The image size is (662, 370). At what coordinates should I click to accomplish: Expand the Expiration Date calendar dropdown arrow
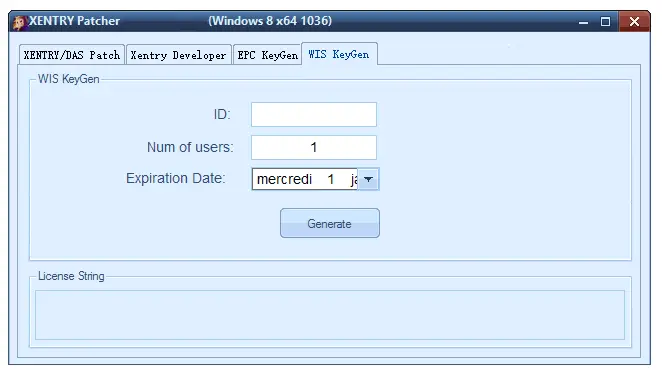[x=368, y=180]
